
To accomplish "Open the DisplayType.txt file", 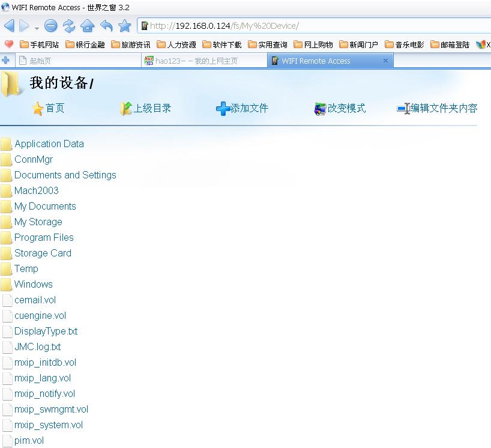I will point(46,331).
